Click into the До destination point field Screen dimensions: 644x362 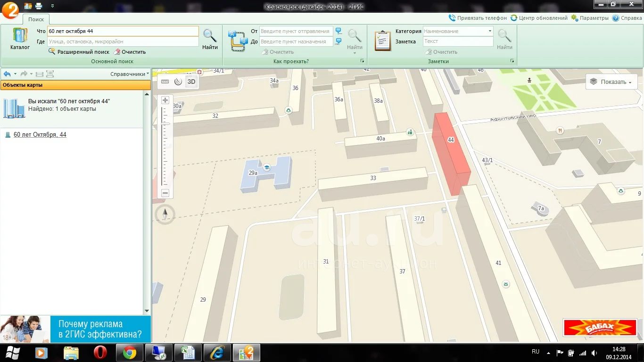click(x=296, y=41)
